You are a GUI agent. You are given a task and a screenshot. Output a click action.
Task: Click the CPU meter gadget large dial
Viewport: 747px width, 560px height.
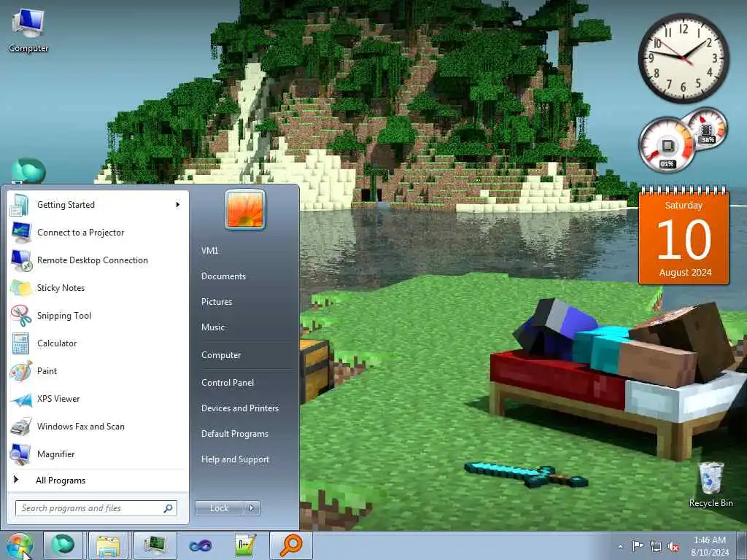pos(667,145)
